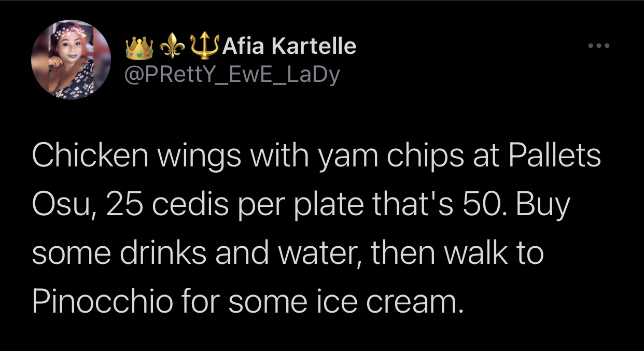Open the three-dot more options menu
This screenshot has width=644, height=351.
pyautogui.click(x=599, y=46)
